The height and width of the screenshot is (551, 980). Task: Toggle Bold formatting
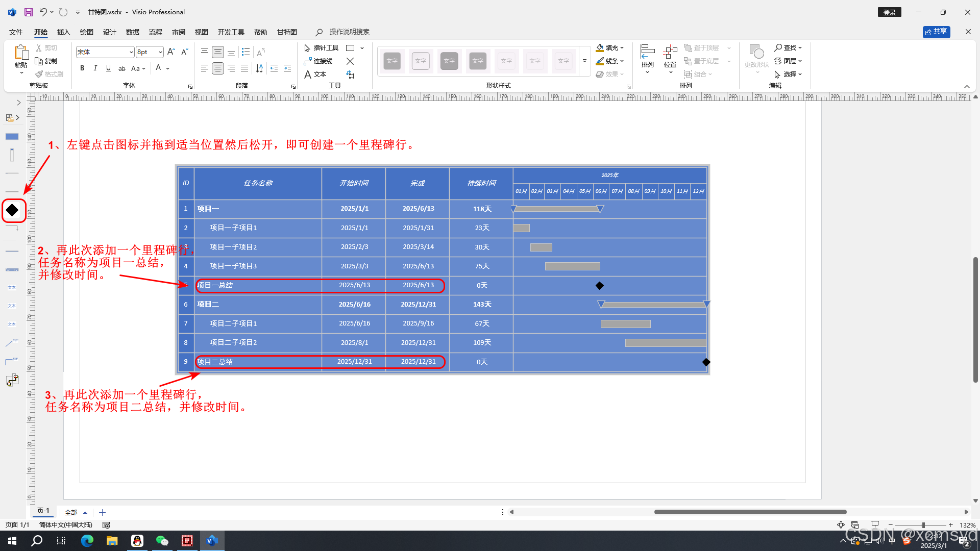pos(82,68)
